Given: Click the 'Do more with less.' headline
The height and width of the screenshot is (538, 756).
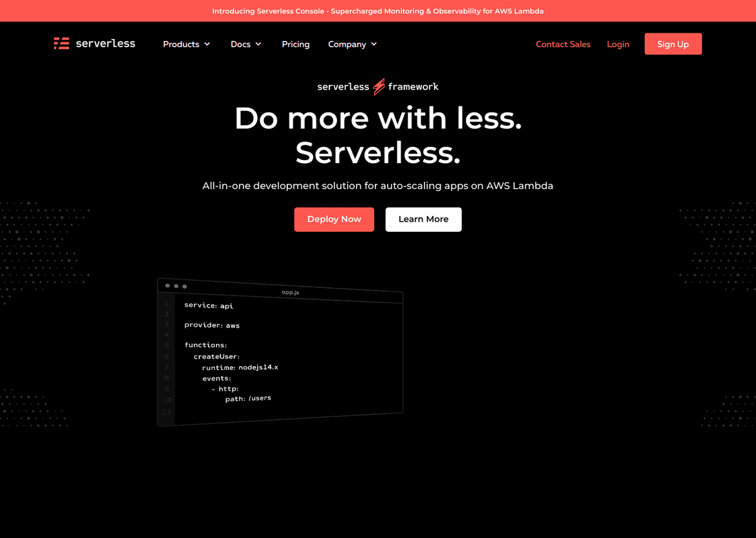Looking at the screenshot, I should [378, 118].
